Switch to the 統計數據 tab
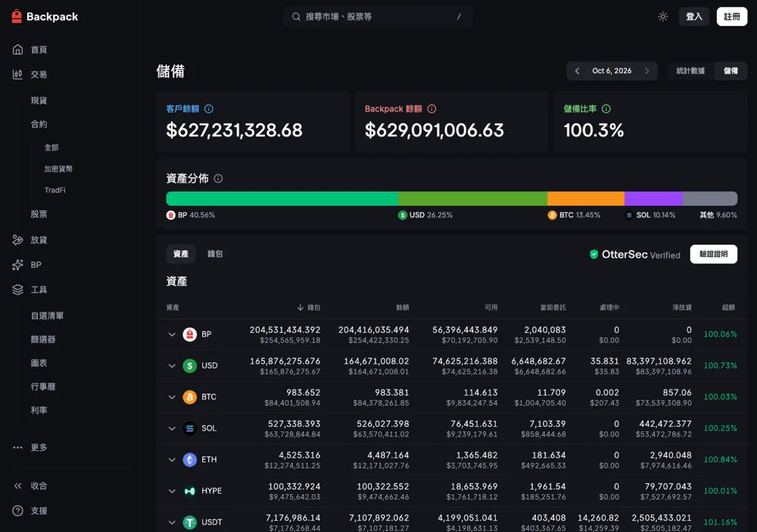Image resolution: width=757 pixels, height=532 pixels. click(x=690, y=71)
